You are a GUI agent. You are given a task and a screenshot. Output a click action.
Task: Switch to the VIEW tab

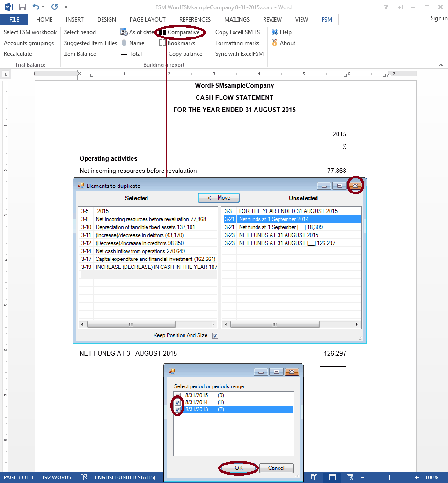[301, 19]
